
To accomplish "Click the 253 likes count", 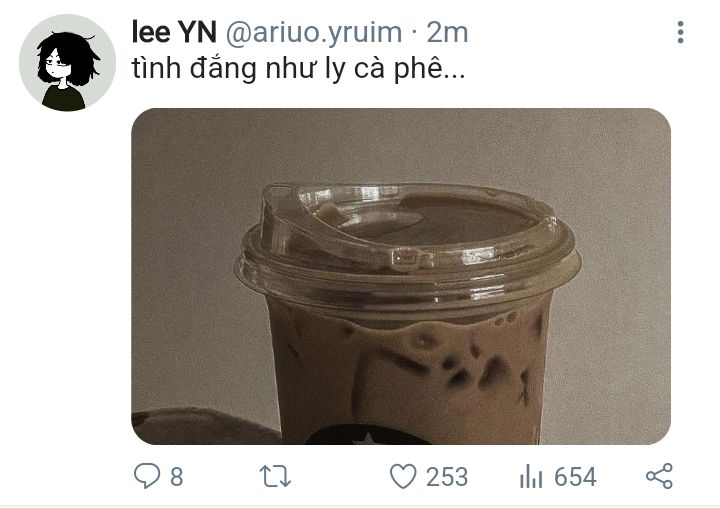I will [x=447, y=477].
